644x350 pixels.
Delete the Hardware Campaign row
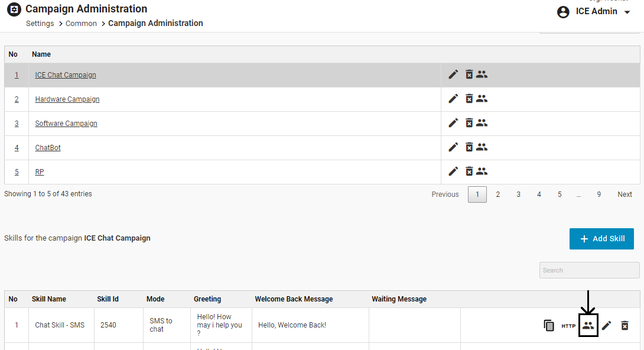pyautogui.click(x=469, y=99)
